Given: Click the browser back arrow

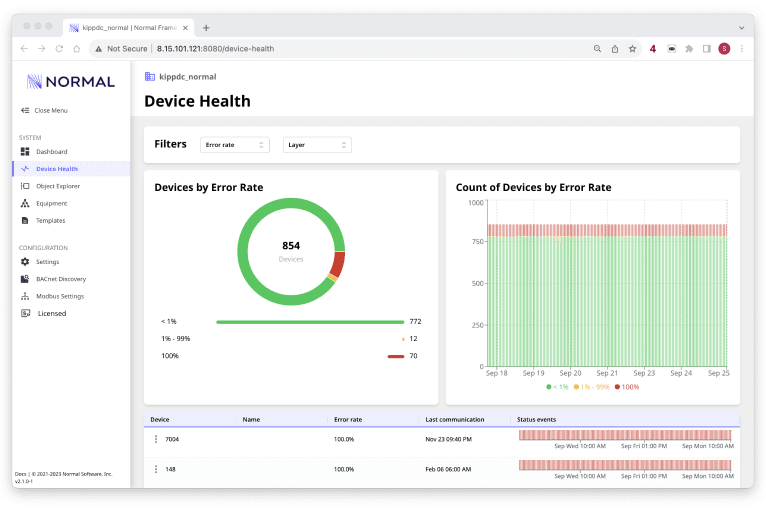Looking at the screenshot, I should coord(24,49).
